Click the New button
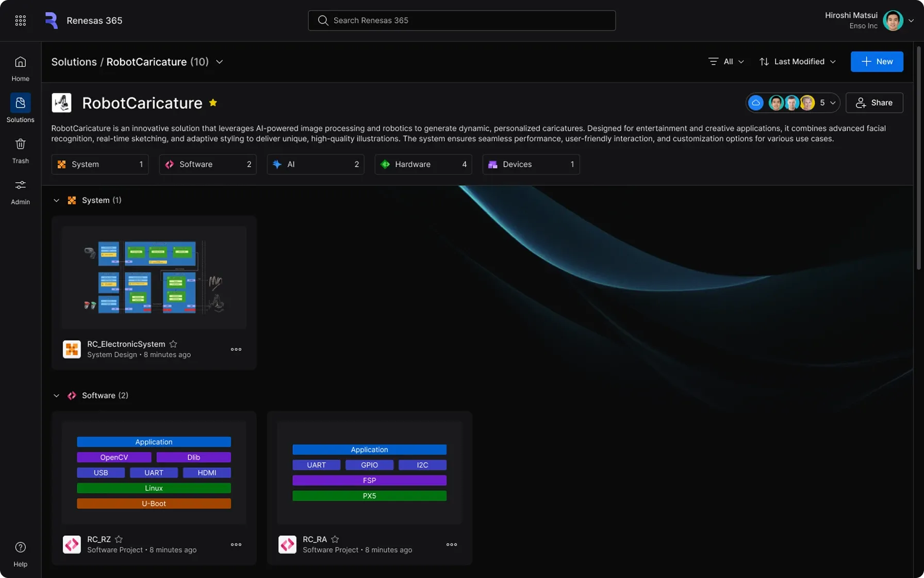Viewport: 924px width, 578px height. tap(877, 61)
